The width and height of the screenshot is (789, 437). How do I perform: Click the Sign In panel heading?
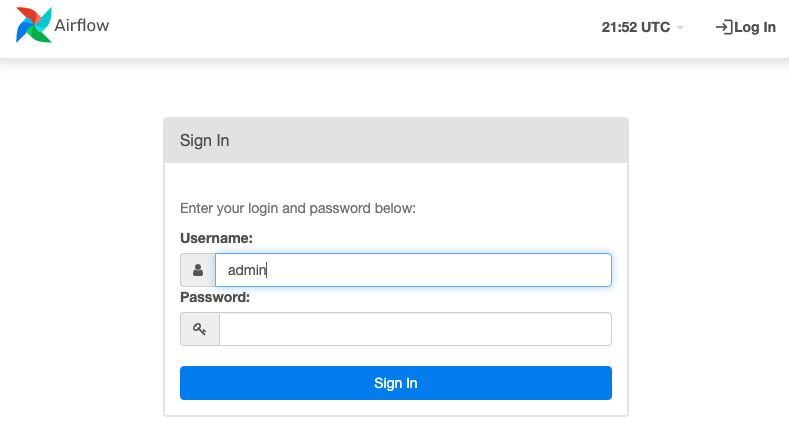204,140
